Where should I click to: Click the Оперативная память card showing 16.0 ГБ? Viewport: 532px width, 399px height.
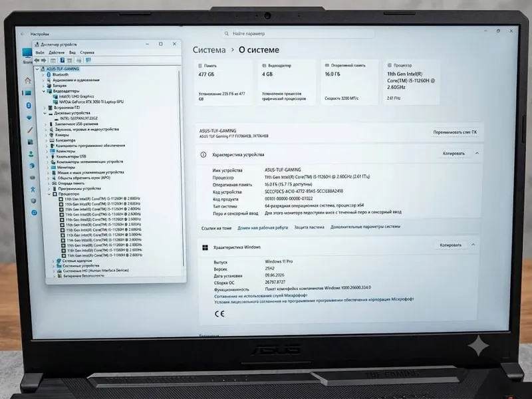pos(350,82)
